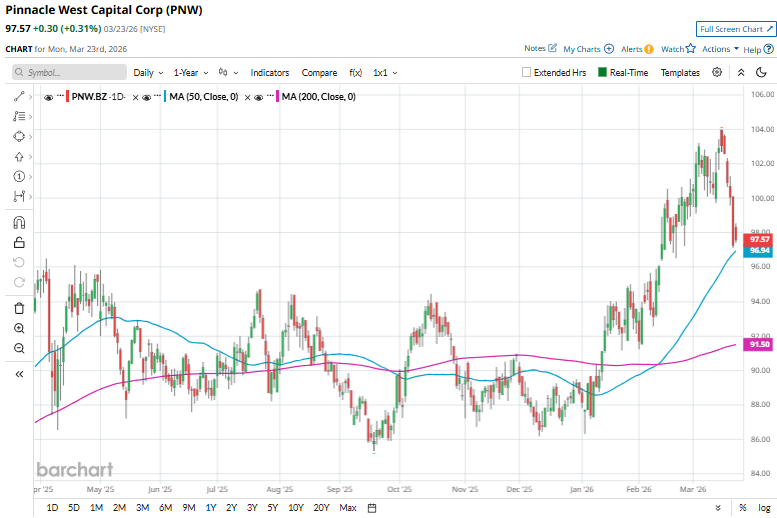Toggle visibility of MA 200 indicator
Viewport: 777px width, 518px height.
(258, 98)
